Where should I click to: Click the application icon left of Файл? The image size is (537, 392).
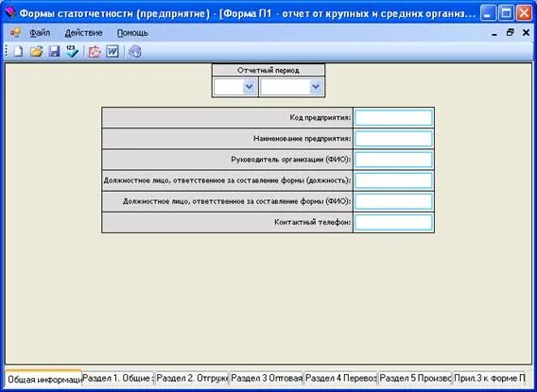15,33
